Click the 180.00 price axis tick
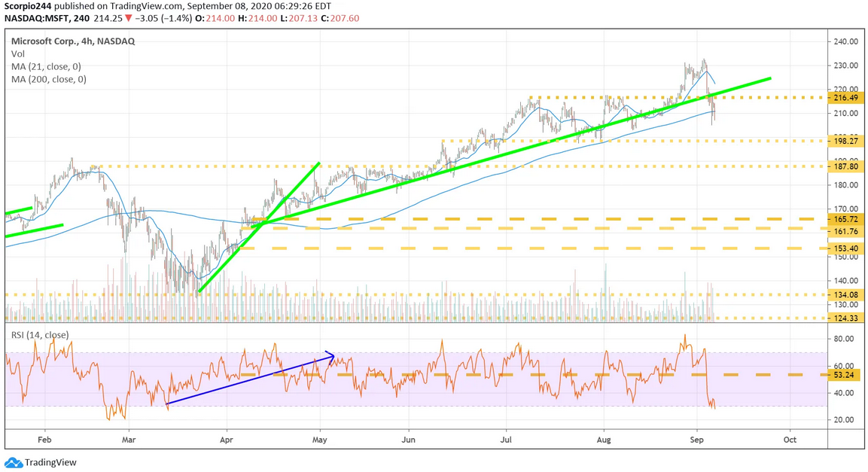868x472 pixels. [x=846, y=185]
